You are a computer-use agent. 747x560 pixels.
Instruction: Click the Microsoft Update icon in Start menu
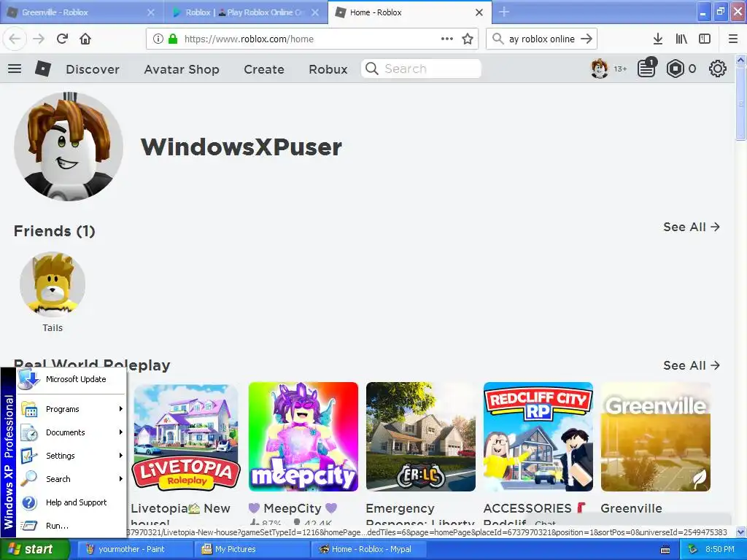coord(28,379)
